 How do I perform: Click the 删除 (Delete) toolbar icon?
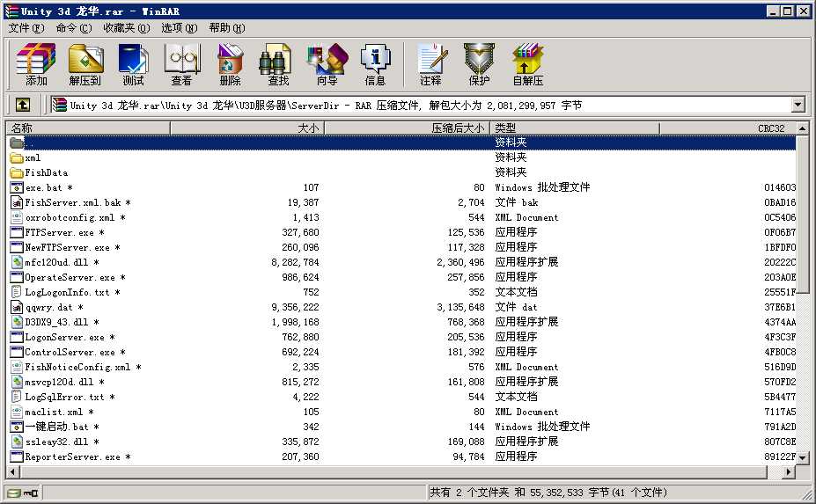click(x=230, y=64)
